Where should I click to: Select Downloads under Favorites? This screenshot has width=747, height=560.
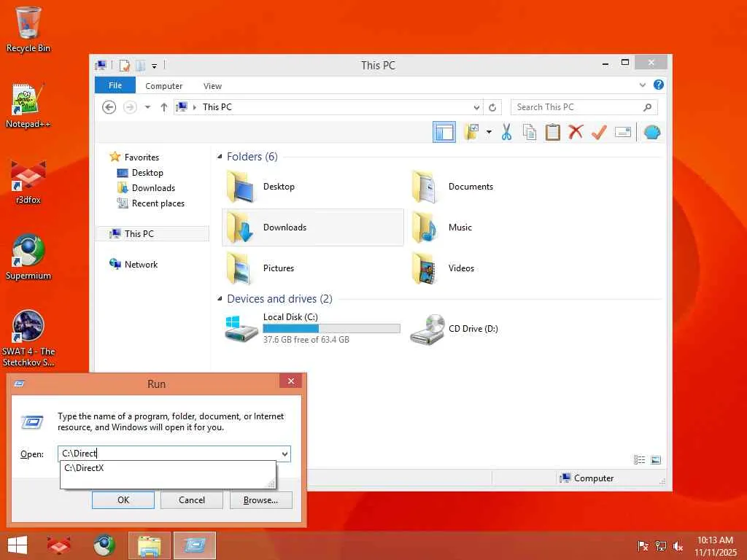click(153, 187)
